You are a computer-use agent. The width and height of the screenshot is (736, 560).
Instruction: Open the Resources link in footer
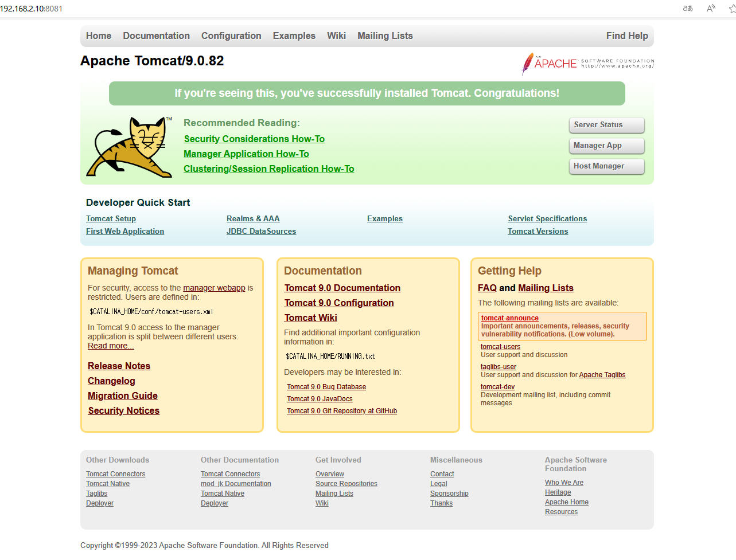[561, 512]
